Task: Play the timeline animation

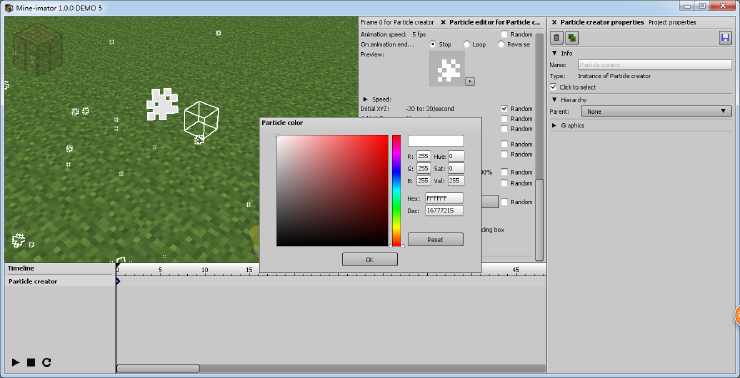Action: coord(16,362)
